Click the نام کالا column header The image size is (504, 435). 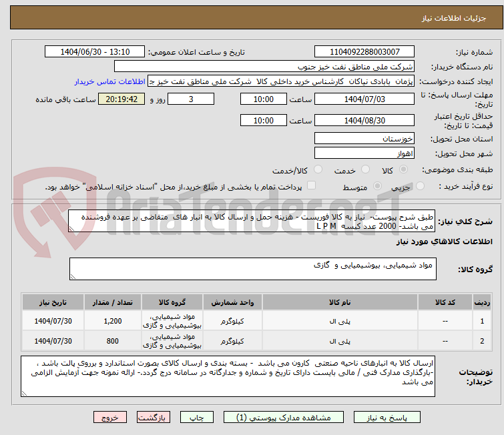coord(340,302)
